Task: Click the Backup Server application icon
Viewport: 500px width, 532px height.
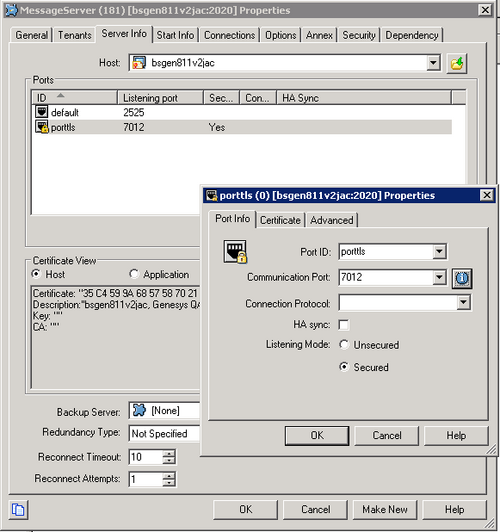Action: click(x=139, y=411)
